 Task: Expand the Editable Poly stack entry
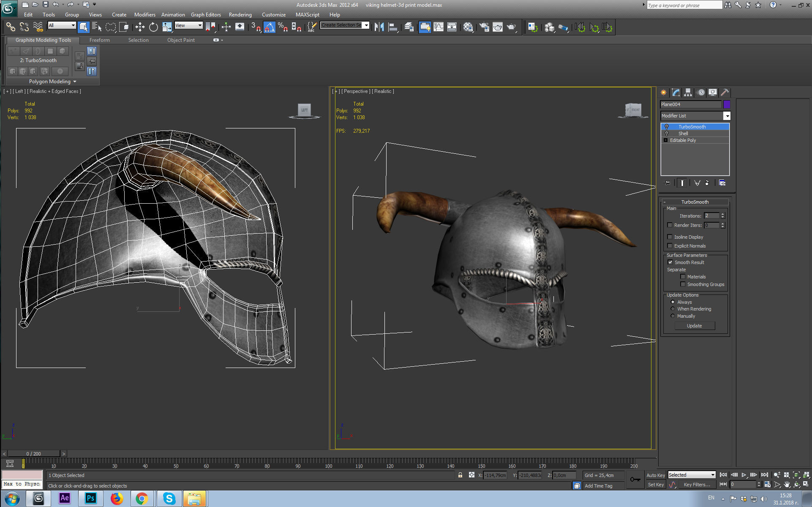point(665,140)
